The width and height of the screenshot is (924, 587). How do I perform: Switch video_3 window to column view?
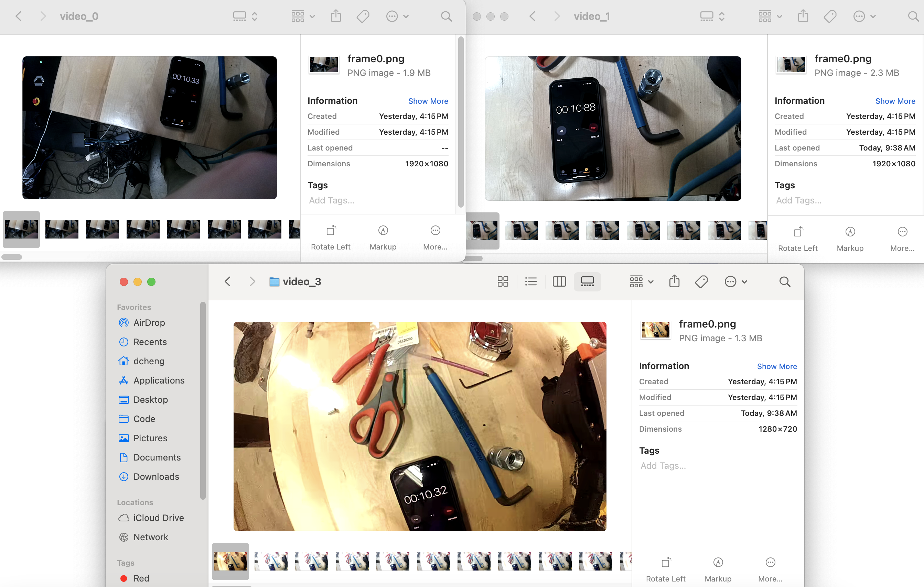click(x=559, y=282)
